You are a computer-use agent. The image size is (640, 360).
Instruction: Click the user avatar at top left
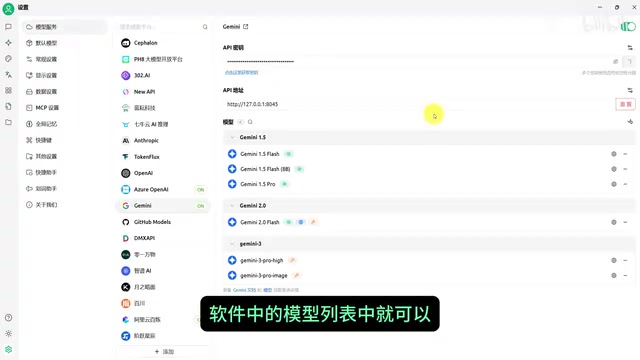tap(8, 9)
